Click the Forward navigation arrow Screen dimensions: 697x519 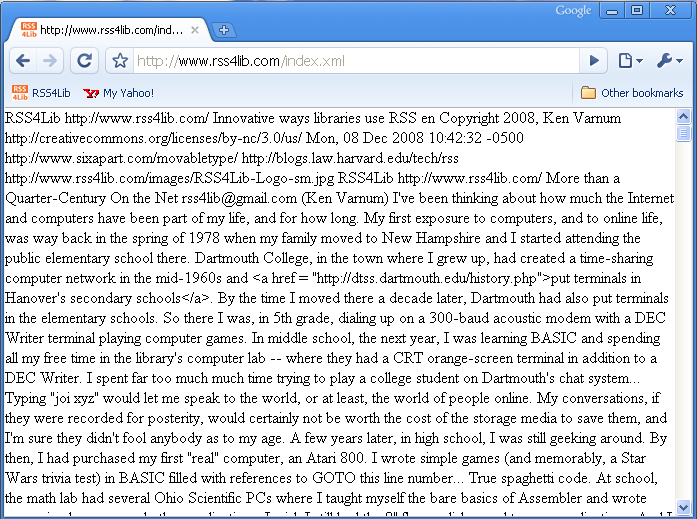pos(50,60)
